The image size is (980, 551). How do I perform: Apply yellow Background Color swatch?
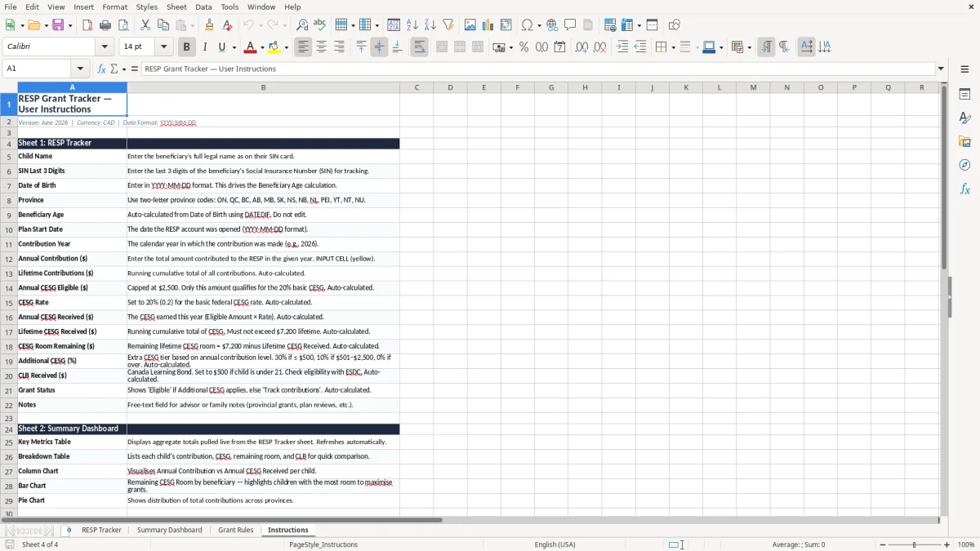274,47
